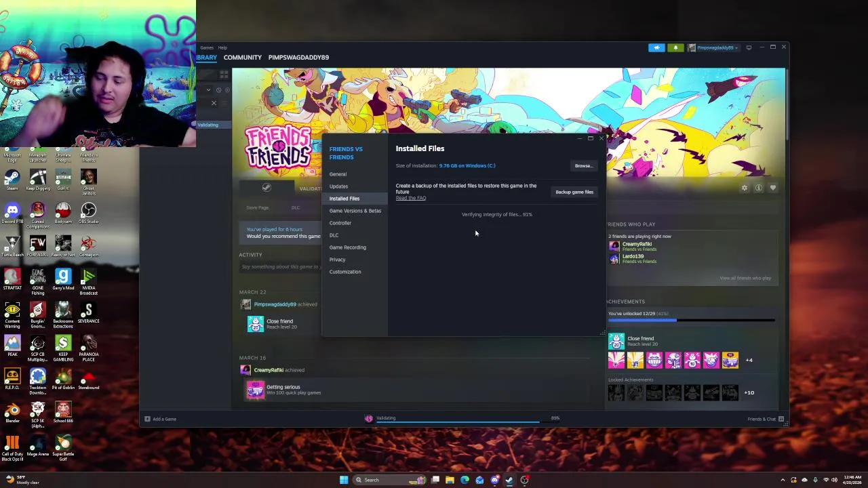868x488 pixels.
Task: Open Microsoft Edge from taskbar
Action: tap(465, 480)
